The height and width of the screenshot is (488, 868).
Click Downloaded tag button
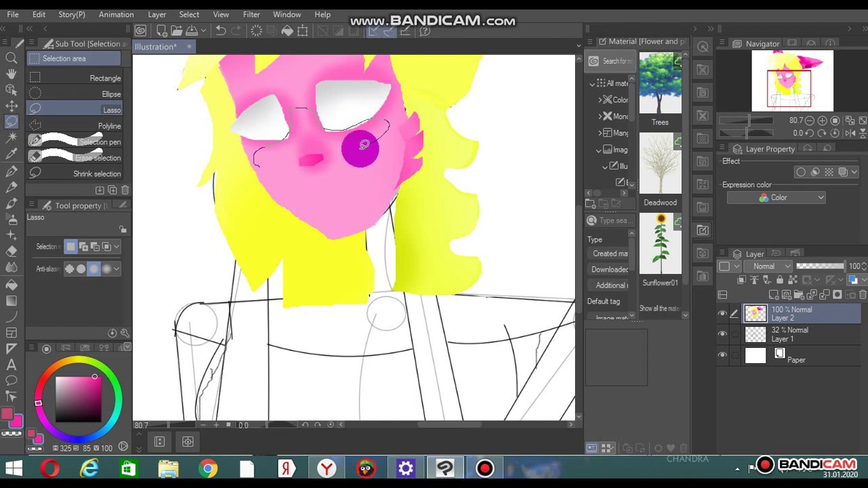(x=609, y=270)
